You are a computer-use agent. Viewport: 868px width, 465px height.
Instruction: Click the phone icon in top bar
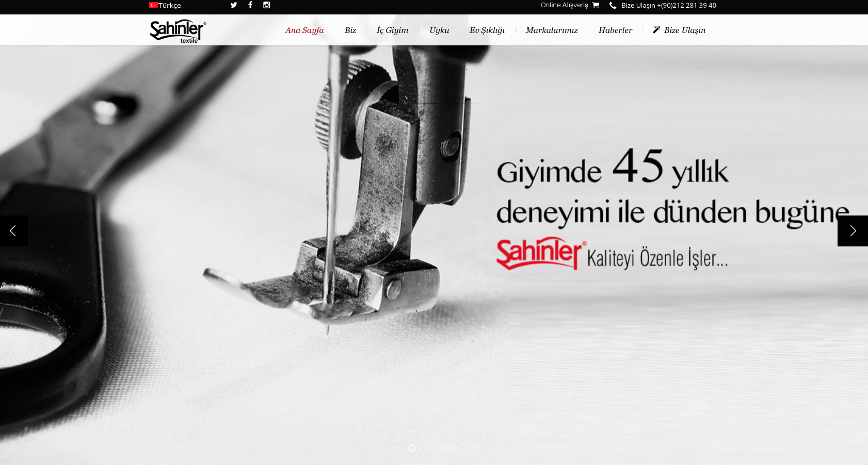[x=613, y=5]
